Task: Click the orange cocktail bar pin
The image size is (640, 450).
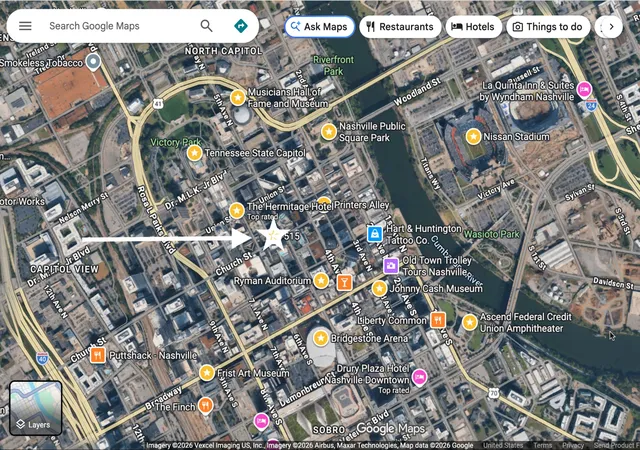Action: [x=344, y=282]
